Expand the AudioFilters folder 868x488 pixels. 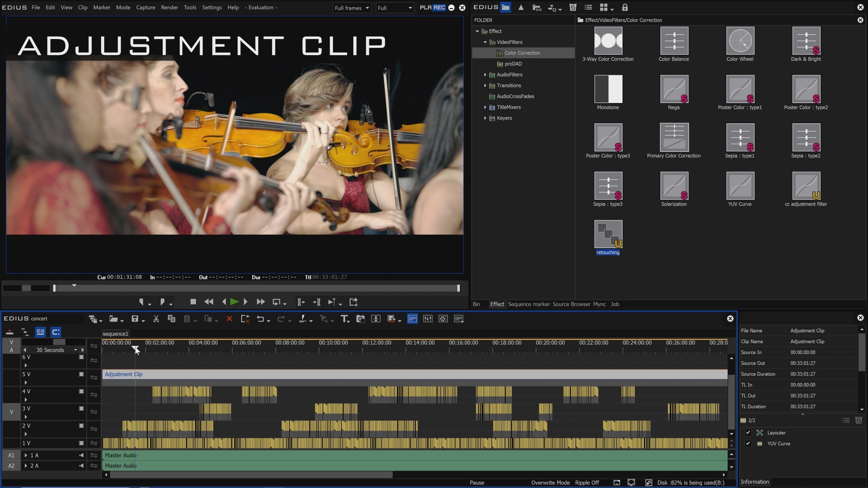pyautogui.click(x=485, y=75)
